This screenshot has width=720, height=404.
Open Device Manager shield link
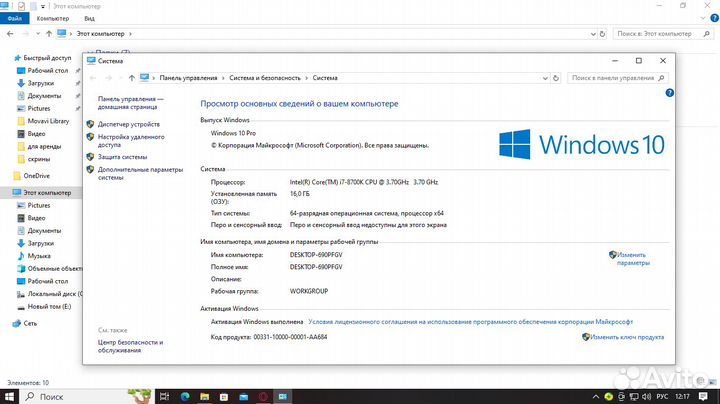[129, 124]
